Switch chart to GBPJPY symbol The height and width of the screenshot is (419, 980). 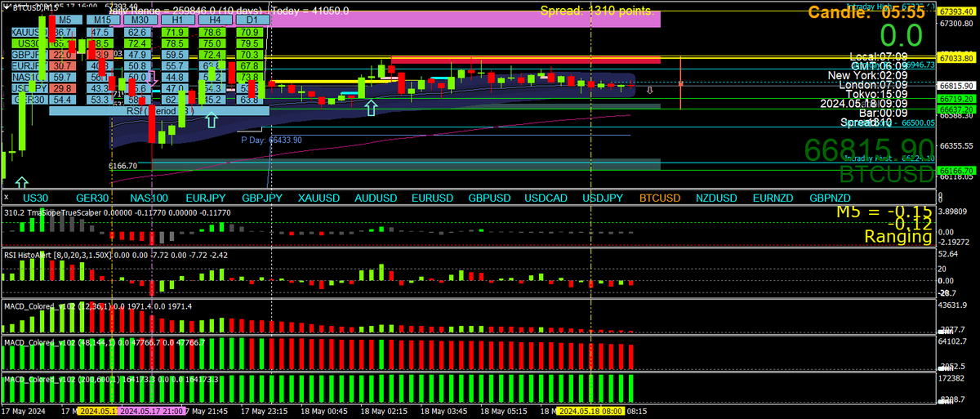(x=262, y=198)
